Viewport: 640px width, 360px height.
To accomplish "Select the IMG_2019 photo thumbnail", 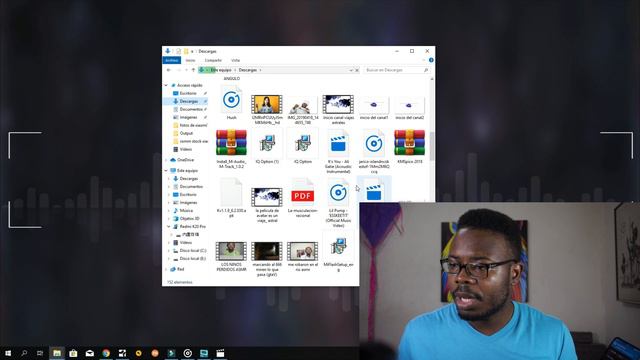I will pos(302,105).
